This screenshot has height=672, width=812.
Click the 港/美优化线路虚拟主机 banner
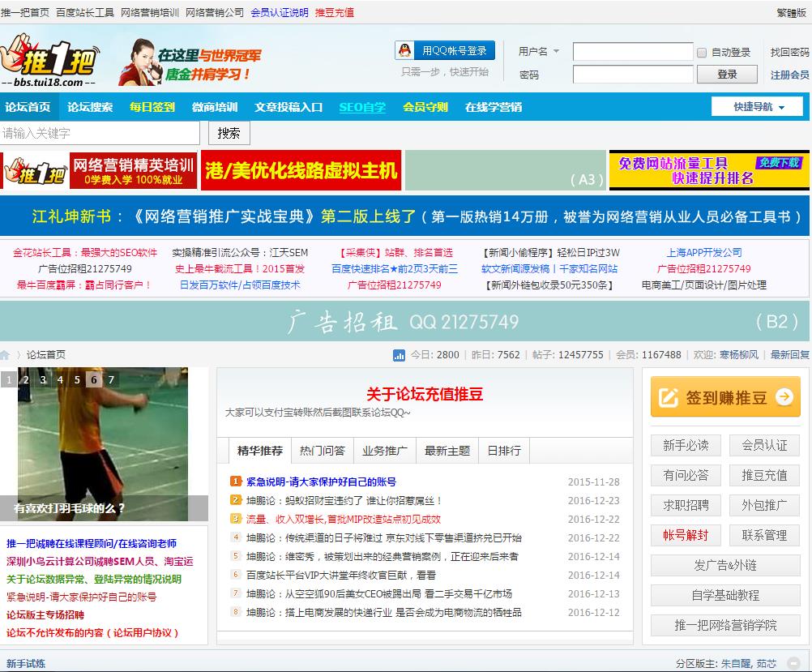tap(301, 170)
